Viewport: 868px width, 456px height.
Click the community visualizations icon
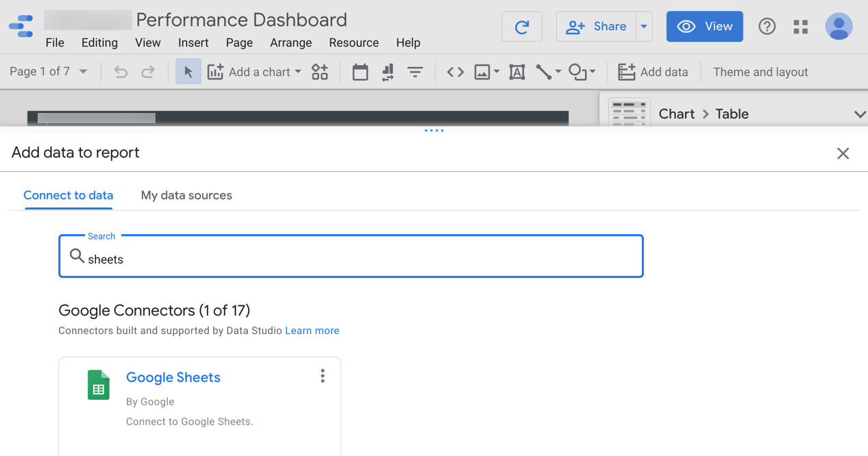[320, 72]
